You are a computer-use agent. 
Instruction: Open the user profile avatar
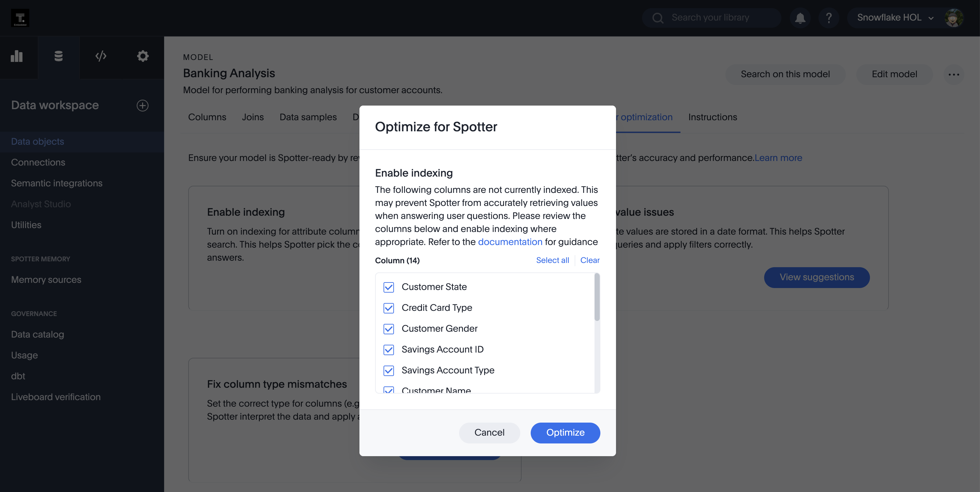(954, 18)
